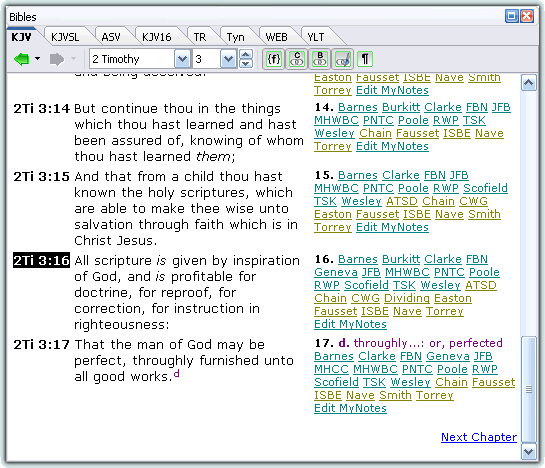This screenshot has height=468, width=545.
Task: Open Clarke commentary for verse 15
Action: pyautogui.click(x=401, y=175)
